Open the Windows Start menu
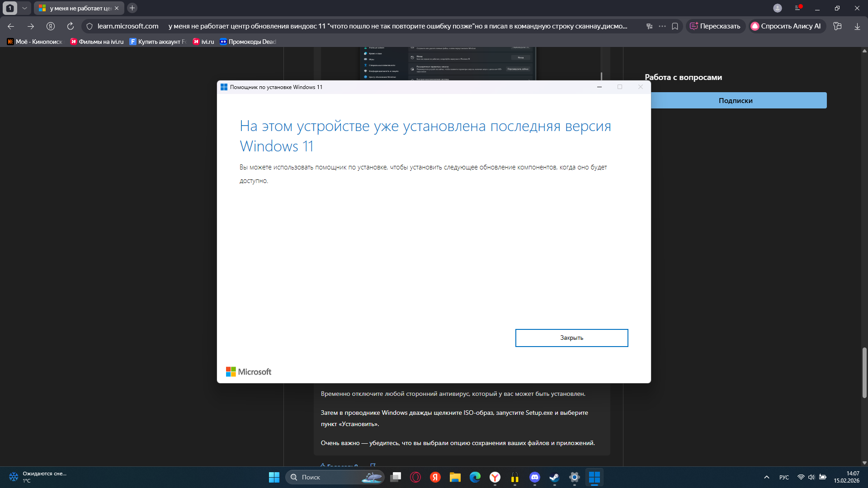The width and height of the screenshot is (868, 488). coord(274,477)
